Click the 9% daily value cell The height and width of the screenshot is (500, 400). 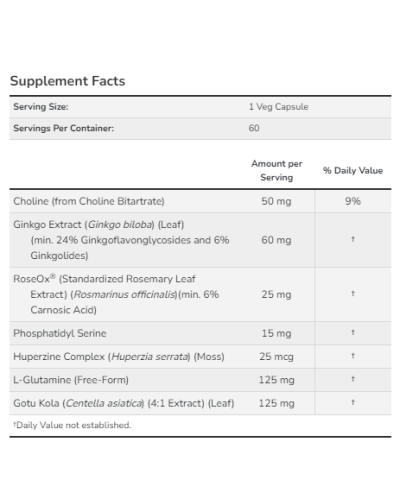tap(353, 201)
